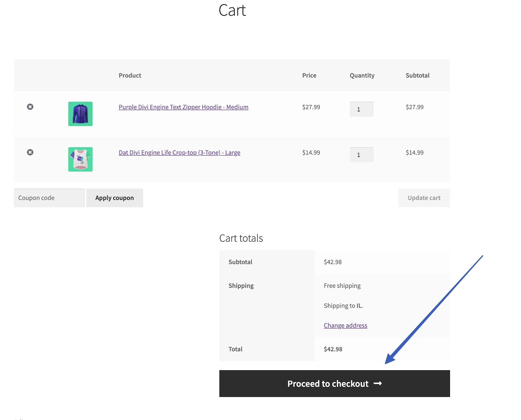Remove the Dat Divi Engine Life Crop-top

pyautogui.click(x=30, y=152)
